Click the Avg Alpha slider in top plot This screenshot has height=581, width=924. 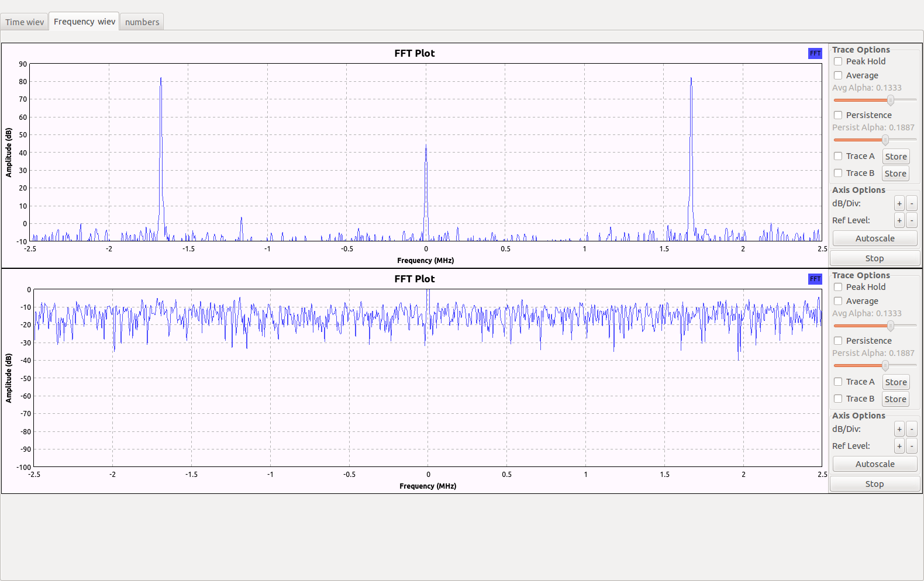[890, 100]
